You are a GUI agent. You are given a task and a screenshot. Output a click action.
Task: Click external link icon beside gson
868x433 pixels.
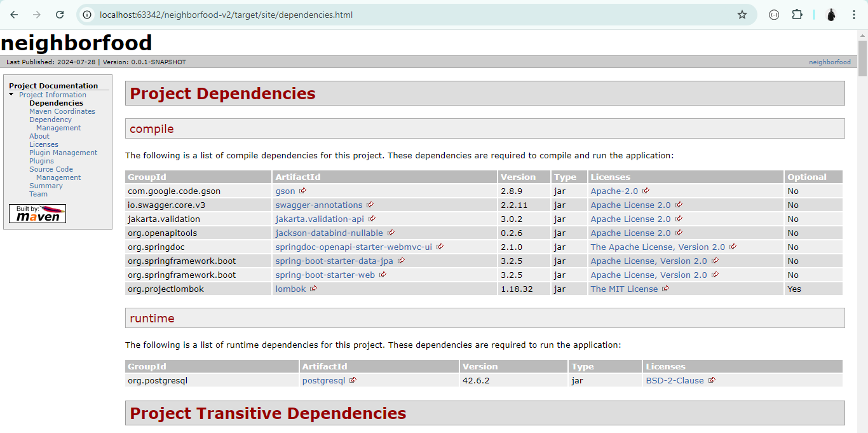click(x=302, y=191)
